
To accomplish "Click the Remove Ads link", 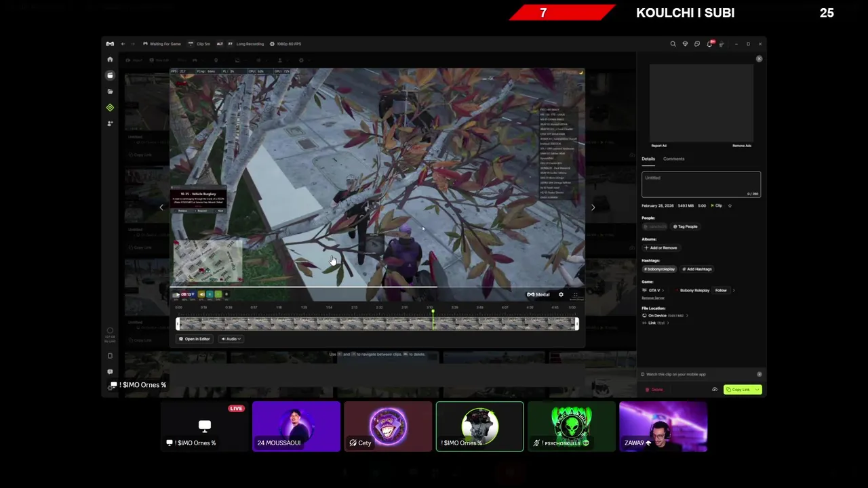I will click(x=742, y=145).
